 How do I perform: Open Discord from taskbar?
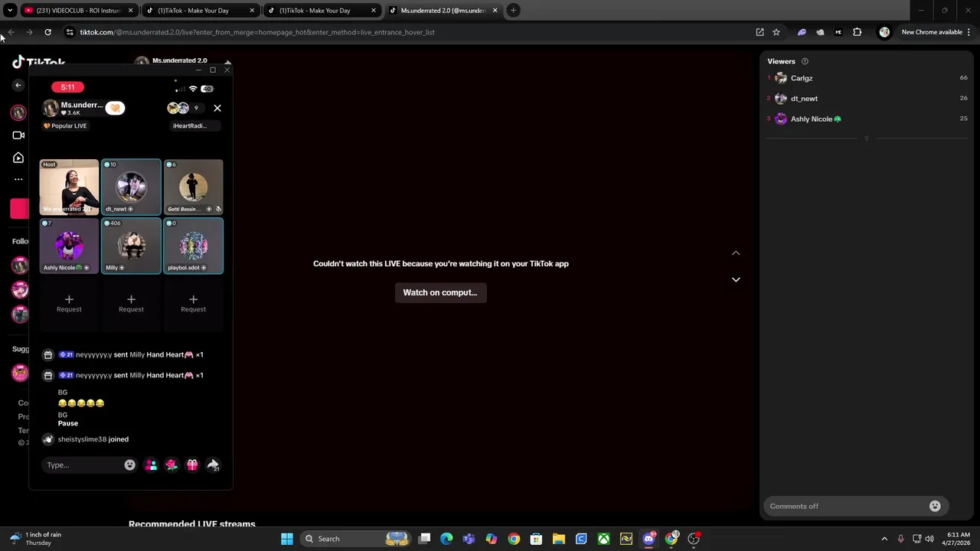pyautogui.click(x=649, y=539)
